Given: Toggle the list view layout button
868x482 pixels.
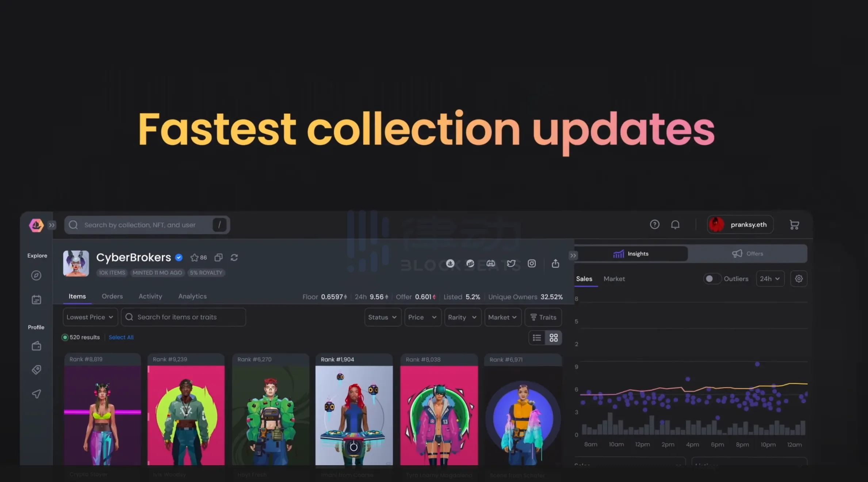Looking at the screenshot, I should [x=536, y=337].
